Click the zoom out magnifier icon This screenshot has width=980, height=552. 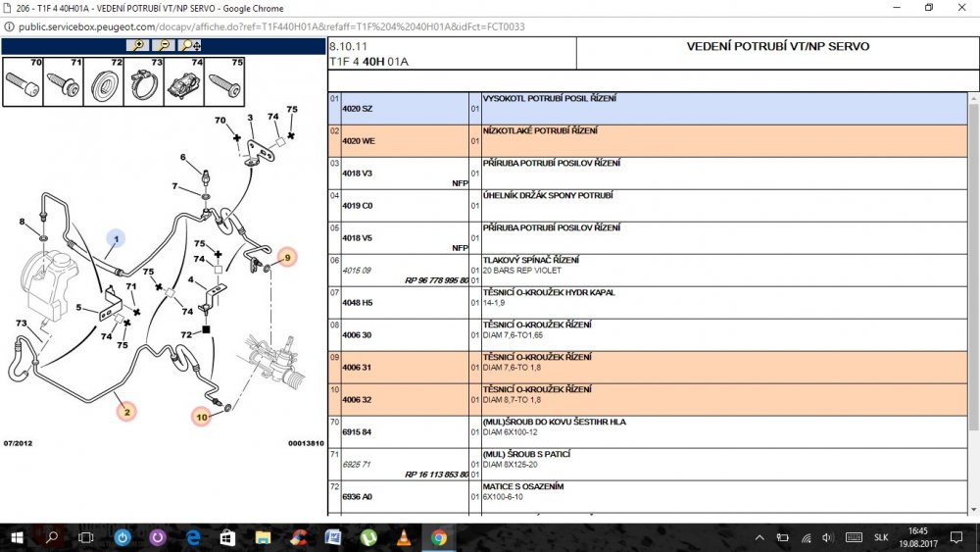[164, 45]
